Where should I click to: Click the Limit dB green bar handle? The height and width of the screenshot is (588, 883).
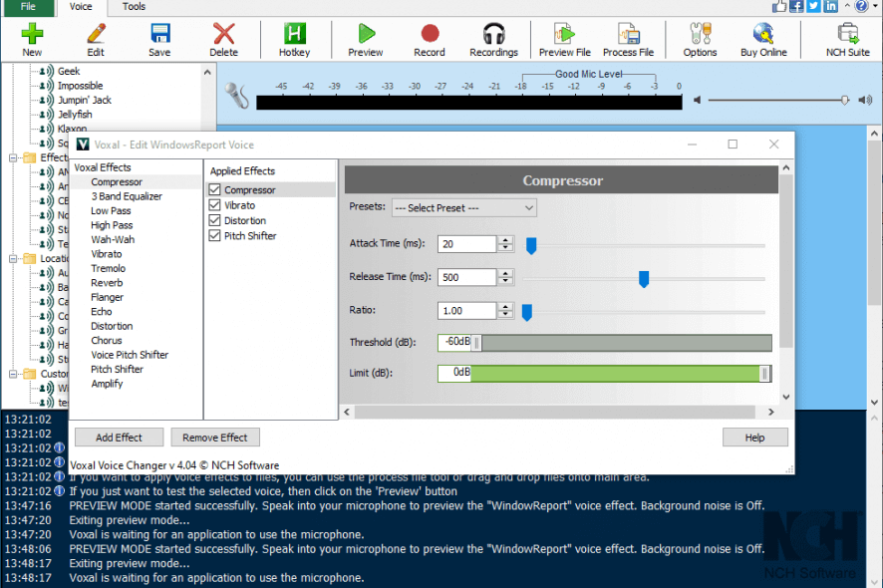[x=764, y=374]
